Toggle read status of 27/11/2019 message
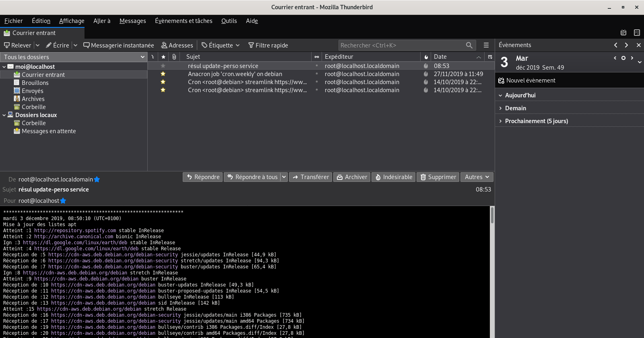The width and height of the screenshot is (644, 338). click(x=317, y=74)
